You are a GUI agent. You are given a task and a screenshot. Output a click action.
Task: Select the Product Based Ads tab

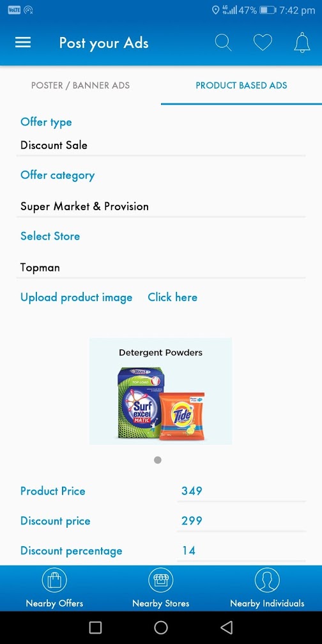[x=241, y=86]
